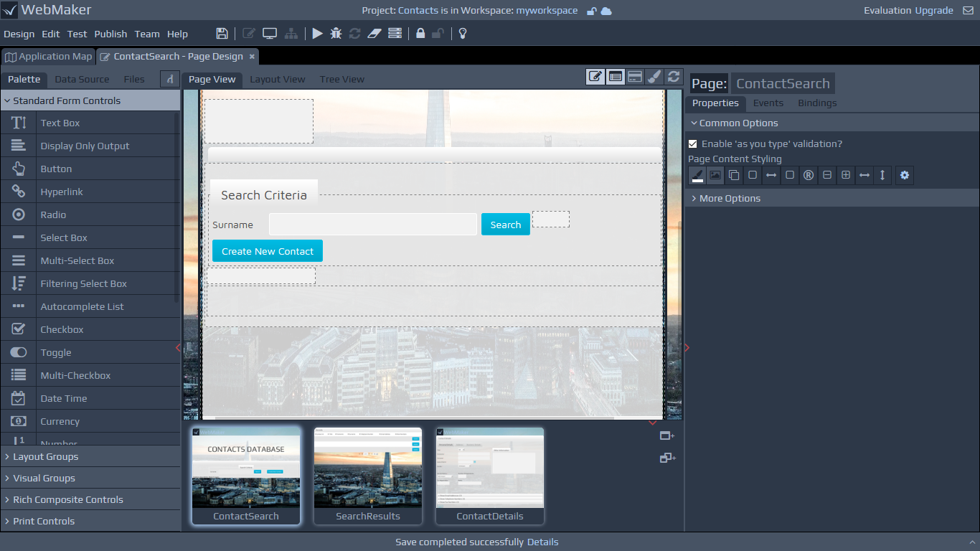Click the Save floppy disk icon

(x=222, y=34)
